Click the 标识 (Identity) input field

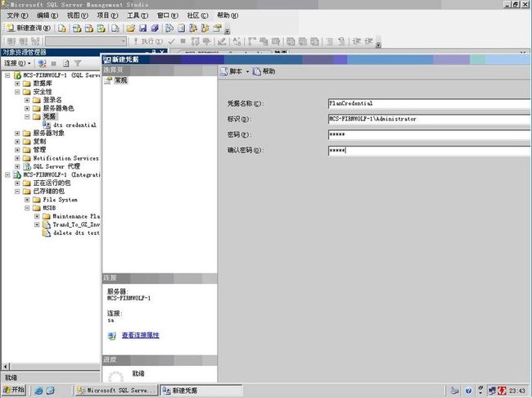tap(429, 119)
